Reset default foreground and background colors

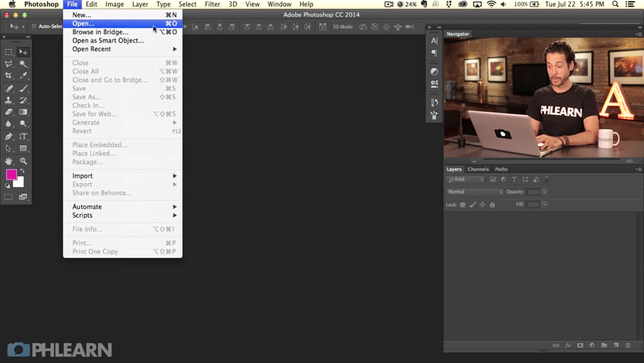[8, 186]
